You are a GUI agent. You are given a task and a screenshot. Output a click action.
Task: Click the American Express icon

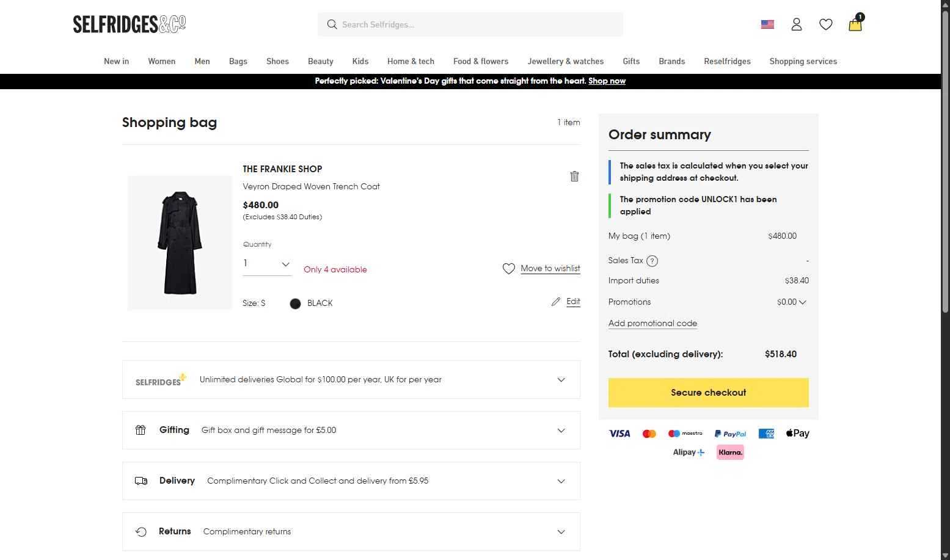pyautogui.click(x=766, y=434)
